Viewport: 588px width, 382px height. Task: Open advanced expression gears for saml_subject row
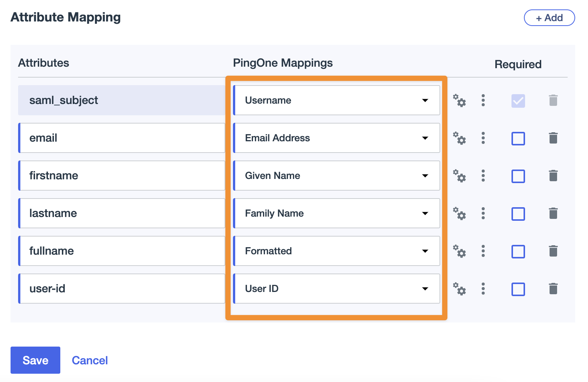click(459, 100)
